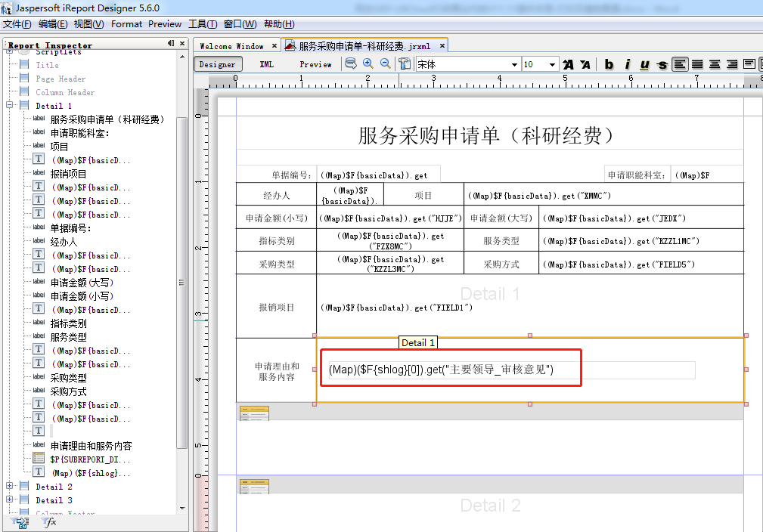763x532 pixels.
Task: Click the Preview view button
Action: [315, 64]
